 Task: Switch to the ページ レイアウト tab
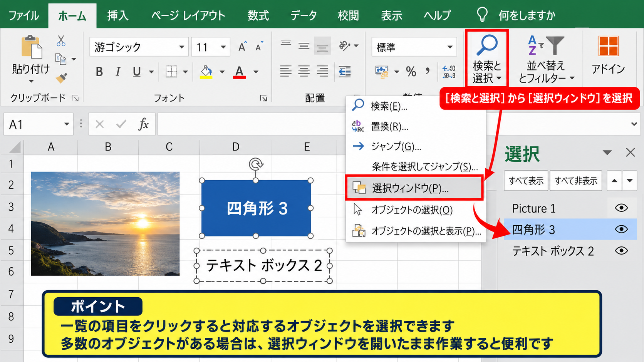[x=188, y=16]
